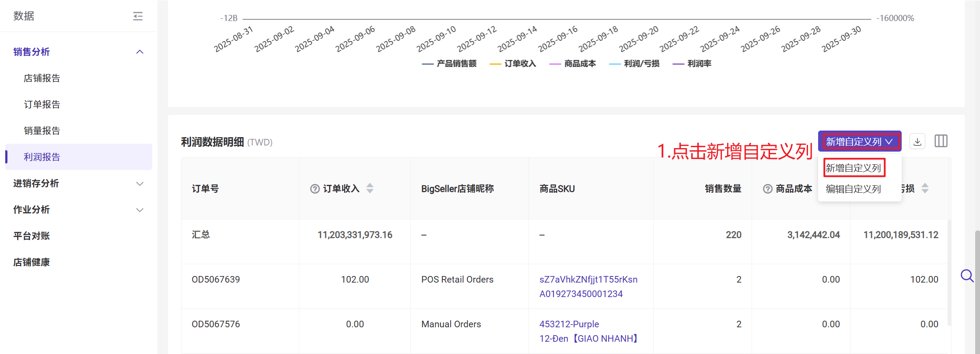Toggle 产品销售额 series in chart legend

(449, 64)
